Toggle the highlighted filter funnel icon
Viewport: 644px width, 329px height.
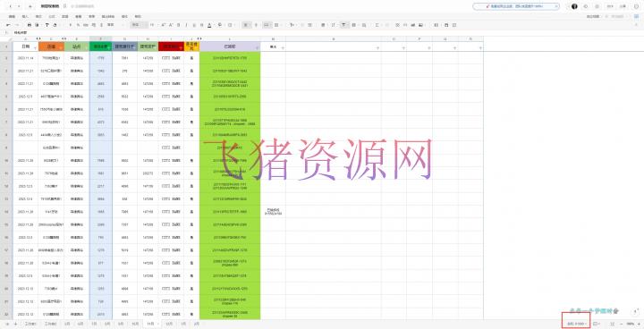(x=343, y=25)
